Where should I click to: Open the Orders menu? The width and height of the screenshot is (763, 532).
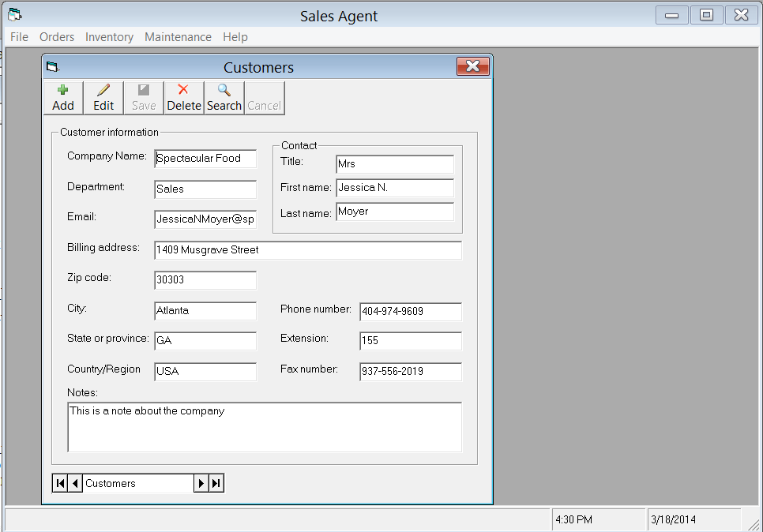(56, 36)
